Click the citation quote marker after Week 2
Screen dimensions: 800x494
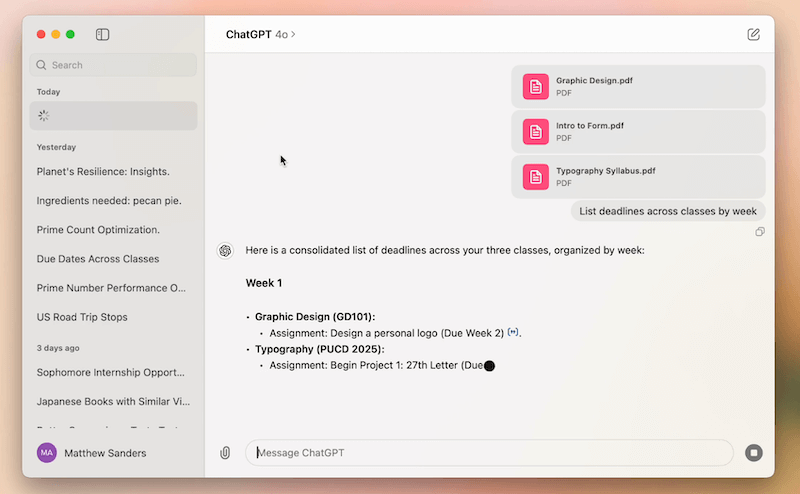[x=513, y=332]
